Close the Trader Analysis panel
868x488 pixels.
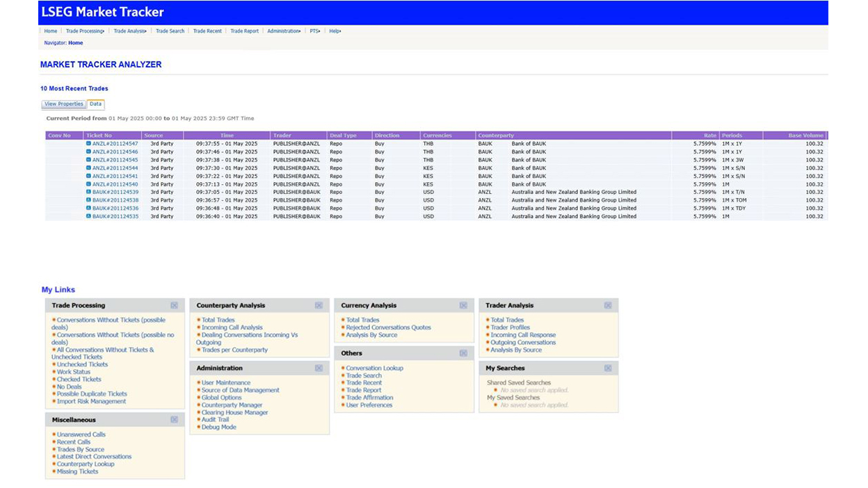608,305
